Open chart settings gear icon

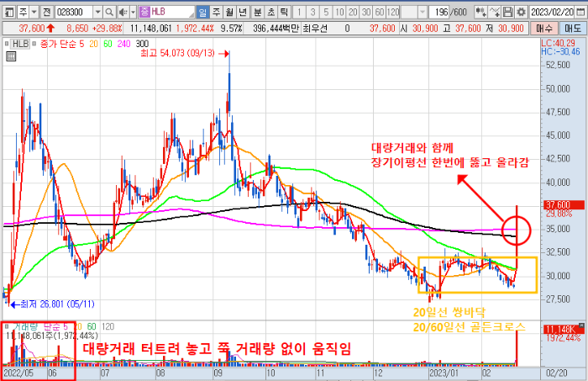click(521, 13)
